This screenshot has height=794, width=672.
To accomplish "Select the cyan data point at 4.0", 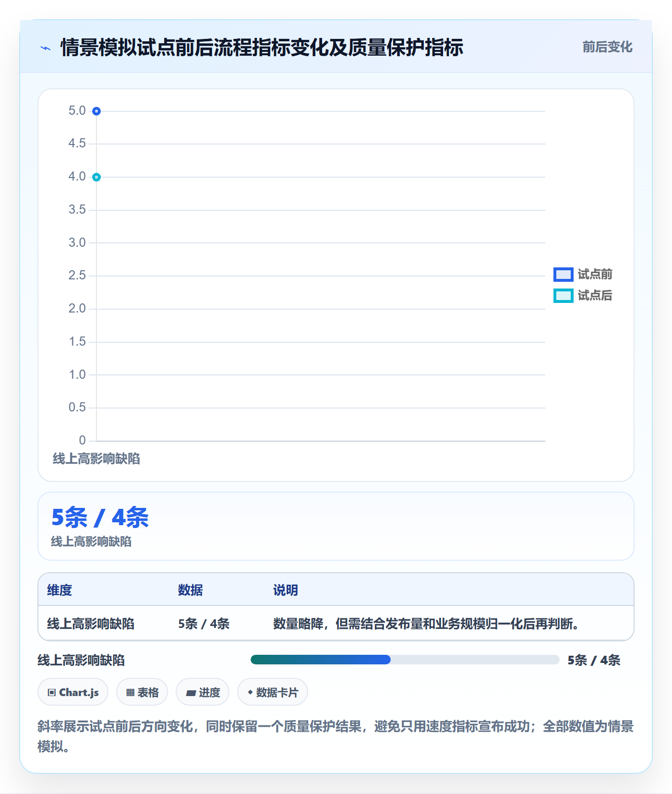I will pyautogui.click(x=96, y=177).
